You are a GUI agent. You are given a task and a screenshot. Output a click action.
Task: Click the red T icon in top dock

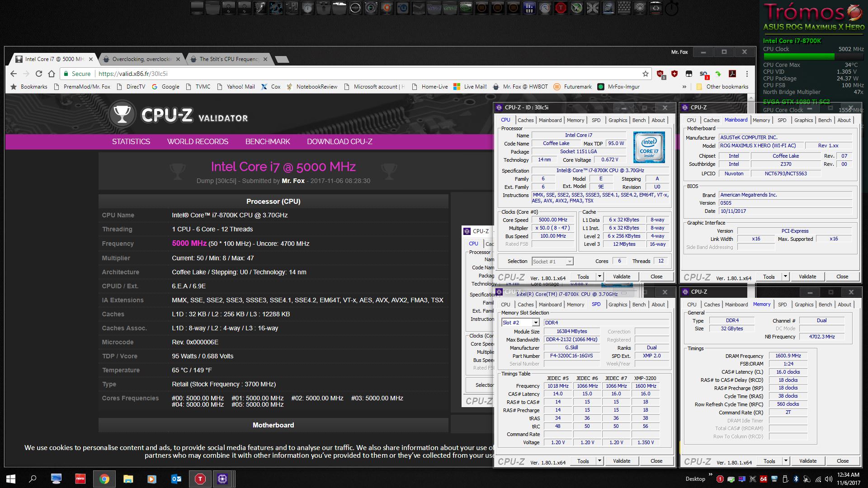(561, 8)
